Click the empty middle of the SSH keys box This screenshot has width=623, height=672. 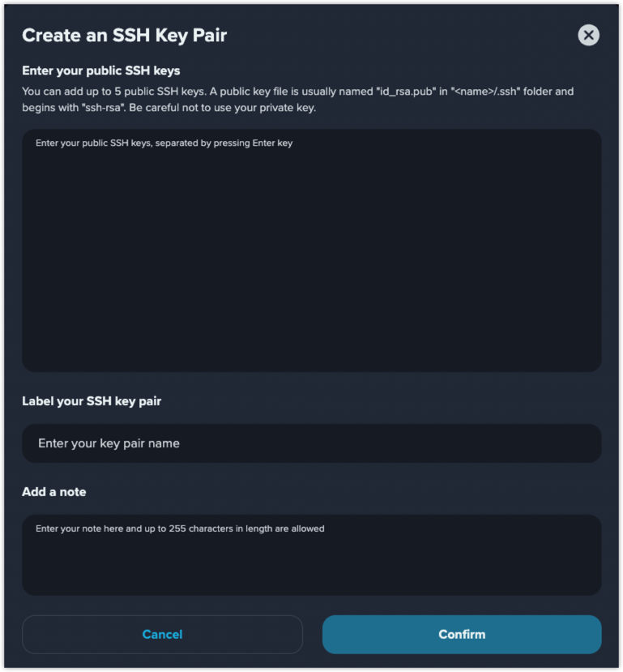tap(312, 257)
